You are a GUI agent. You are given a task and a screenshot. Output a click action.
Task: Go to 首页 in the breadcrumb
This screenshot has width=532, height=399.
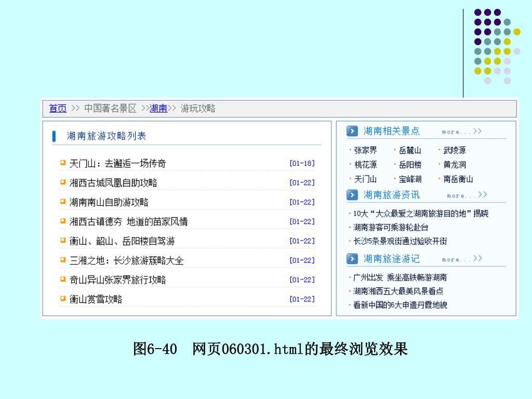tap(58, 109)
